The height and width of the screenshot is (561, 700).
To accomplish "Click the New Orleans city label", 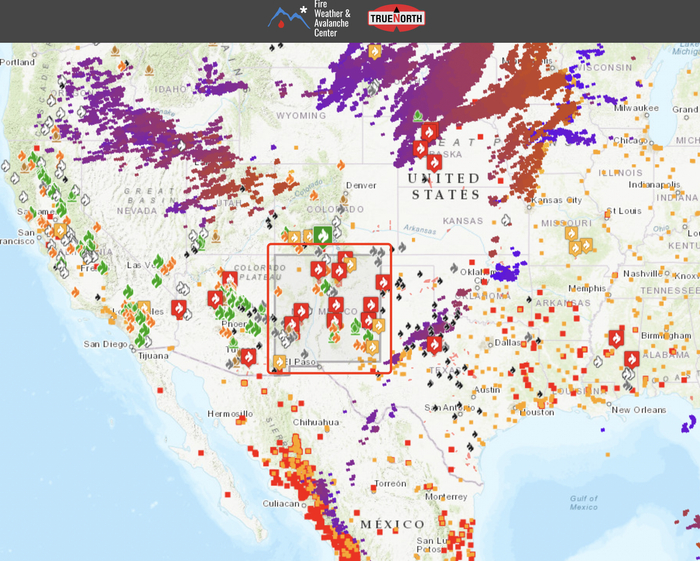I will 639,410.
